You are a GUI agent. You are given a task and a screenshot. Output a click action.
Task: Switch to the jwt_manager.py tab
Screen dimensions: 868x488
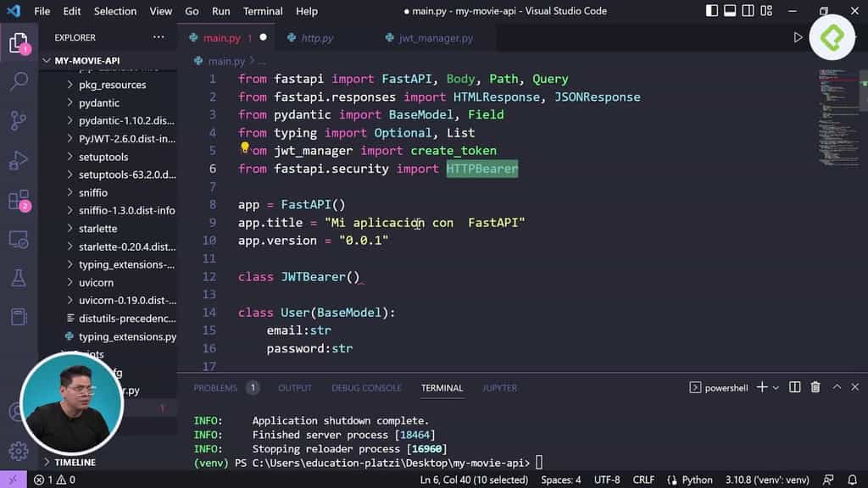coord(431,37)
